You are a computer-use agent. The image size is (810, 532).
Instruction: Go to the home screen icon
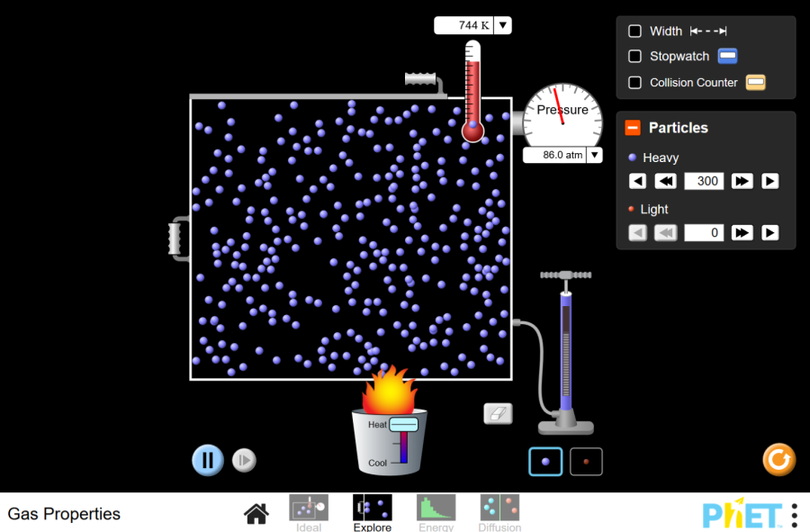coord(256,514)
